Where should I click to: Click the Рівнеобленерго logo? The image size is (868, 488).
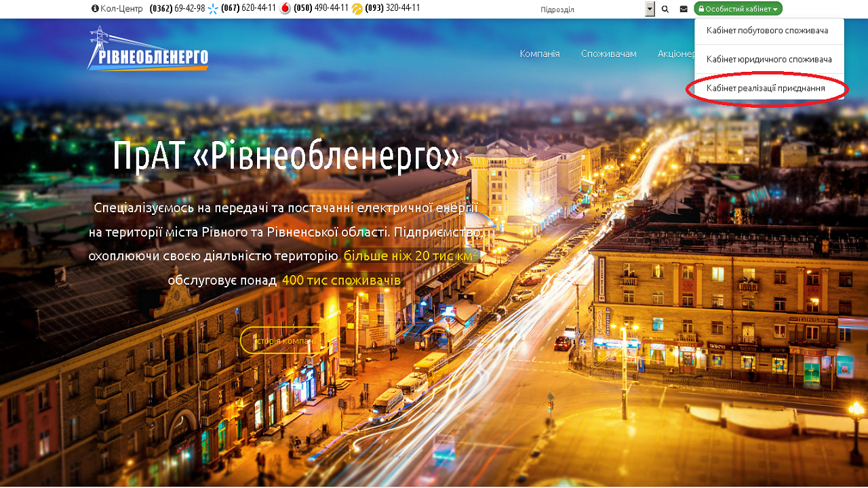pyautogui.click(x=148, y=48)
